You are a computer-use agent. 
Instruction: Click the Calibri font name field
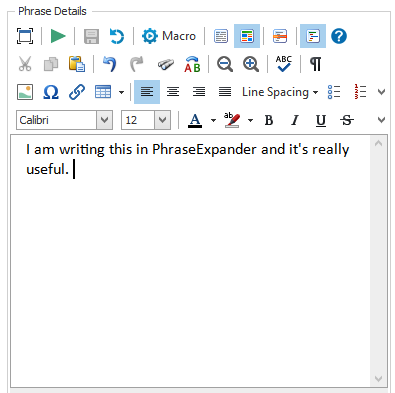(x=57, y=120)
